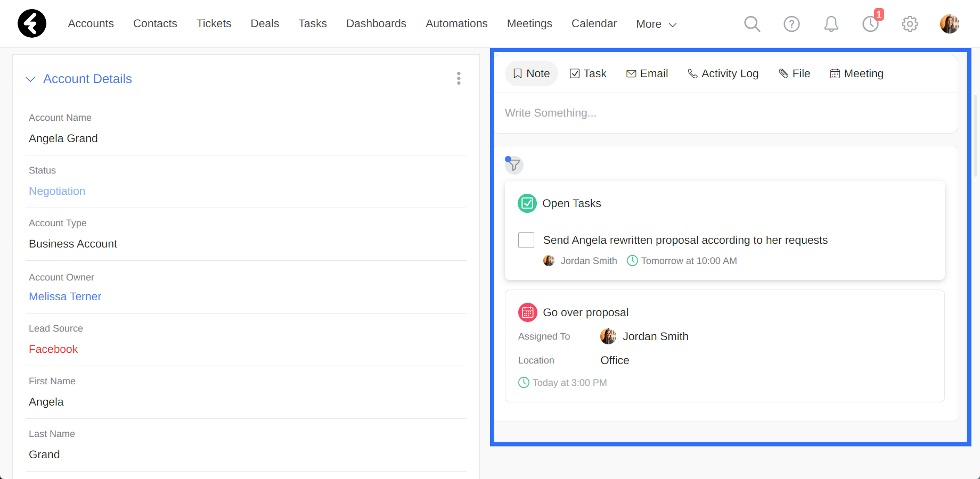Open the Melissa Terner account owner link
The height and width of the screenshot is (479, 980).
point(65,296)
